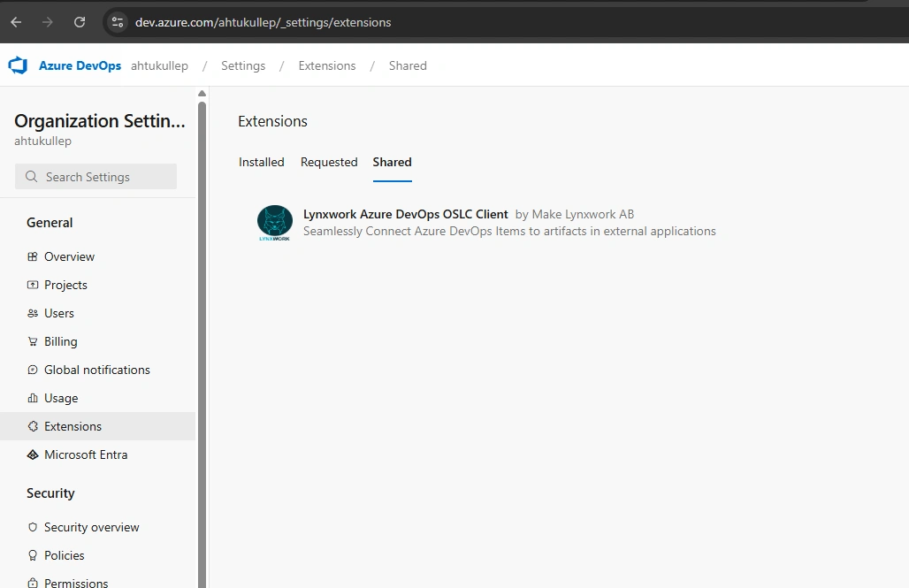The height and width of the screenshot is (588, 909).
Task: Reload the page with the refresh icon
Action: click(x=80, y=22)
